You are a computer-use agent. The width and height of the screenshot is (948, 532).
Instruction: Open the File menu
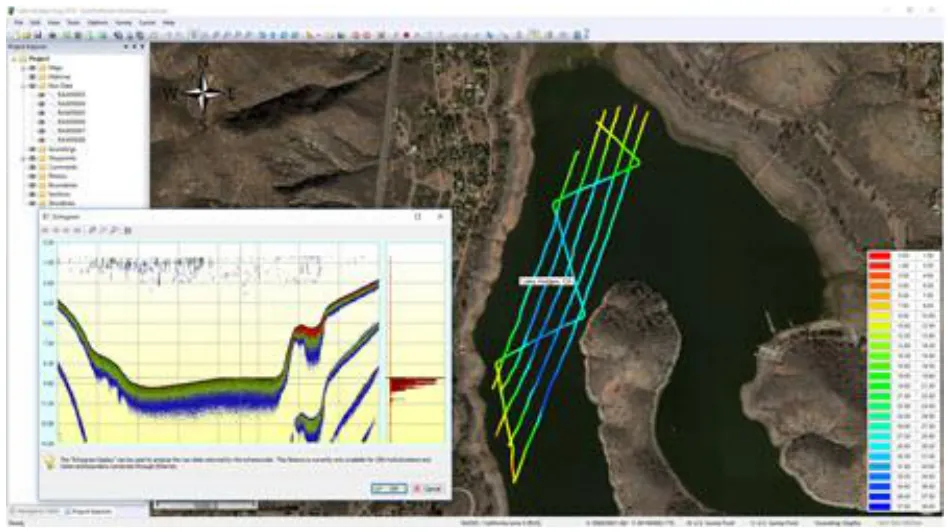(19, 22)
